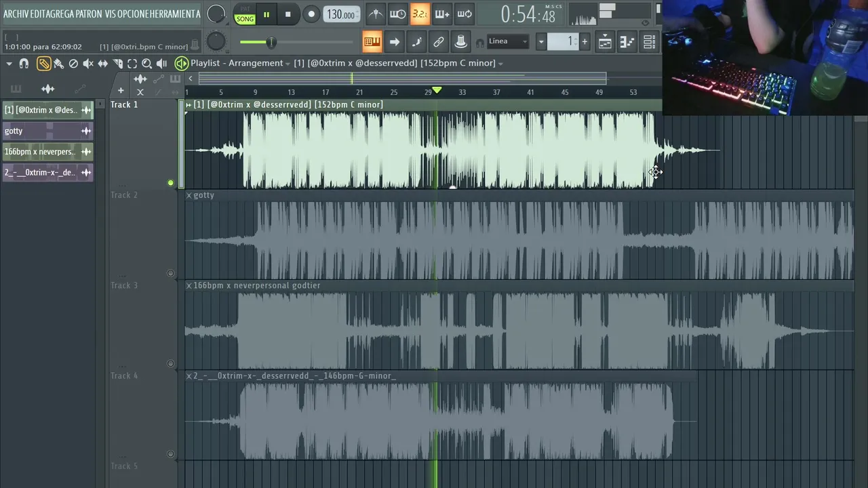Click the master volume knob
Image resolution: width=868 pixels, height=488 pixels.
[x=216, y=14]
